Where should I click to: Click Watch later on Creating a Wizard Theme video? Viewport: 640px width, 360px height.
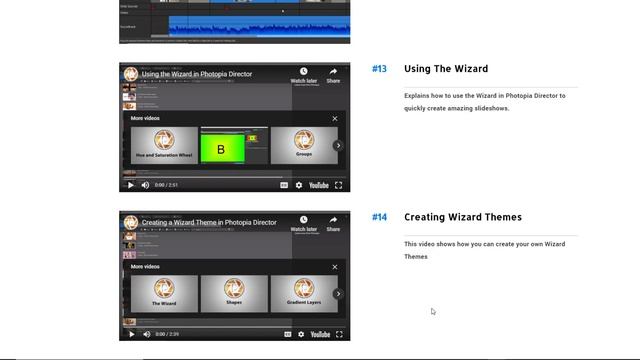point(304,224)
